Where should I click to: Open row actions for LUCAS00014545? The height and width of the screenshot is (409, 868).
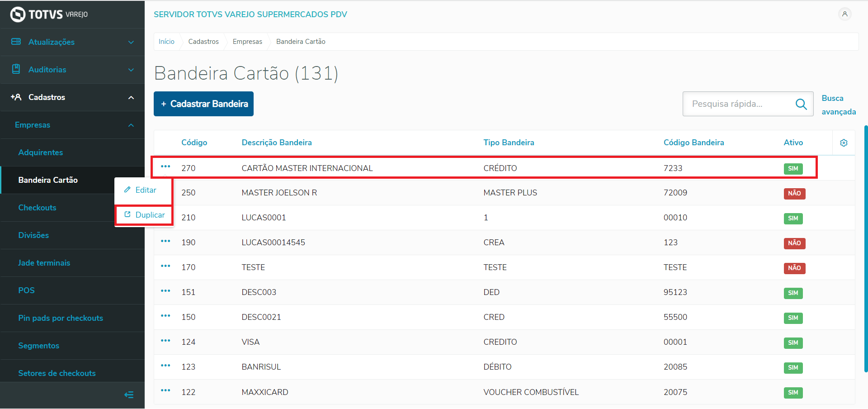tap(165, 242)
